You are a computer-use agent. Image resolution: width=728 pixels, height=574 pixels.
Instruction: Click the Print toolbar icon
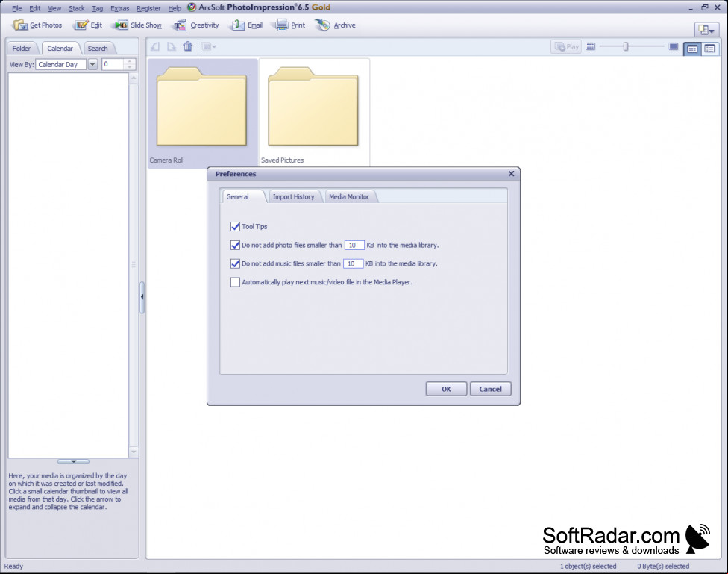click(x=290, y=25)
